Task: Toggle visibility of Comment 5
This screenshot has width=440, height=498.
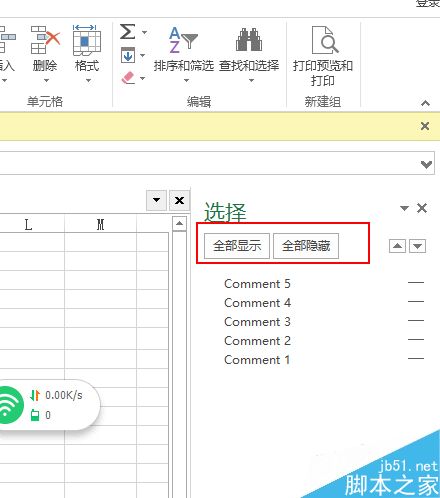Action: (x=416, y=282)
